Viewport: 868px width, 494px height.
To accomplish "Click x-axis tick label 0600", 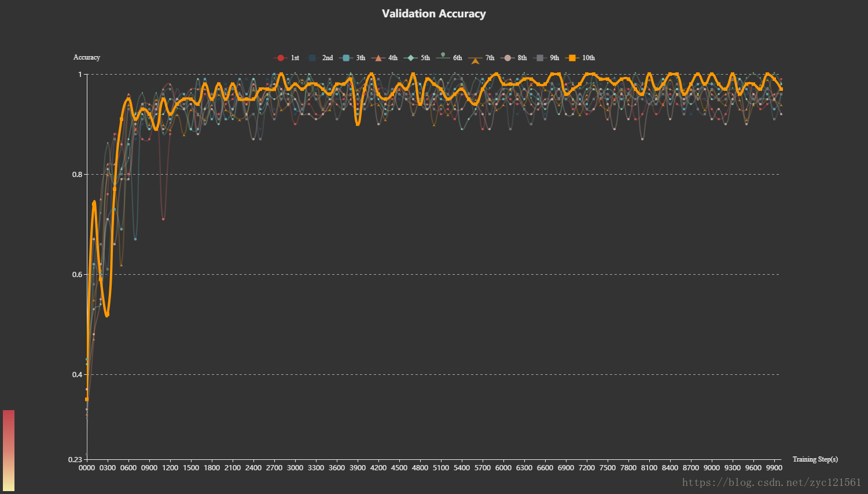I will tap(128, 468).
